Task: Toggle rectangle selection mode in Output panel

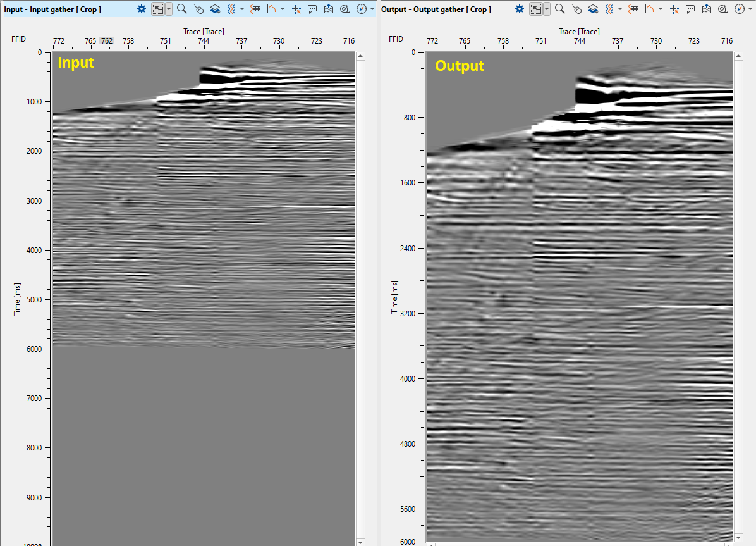Action: click(536, 9)
